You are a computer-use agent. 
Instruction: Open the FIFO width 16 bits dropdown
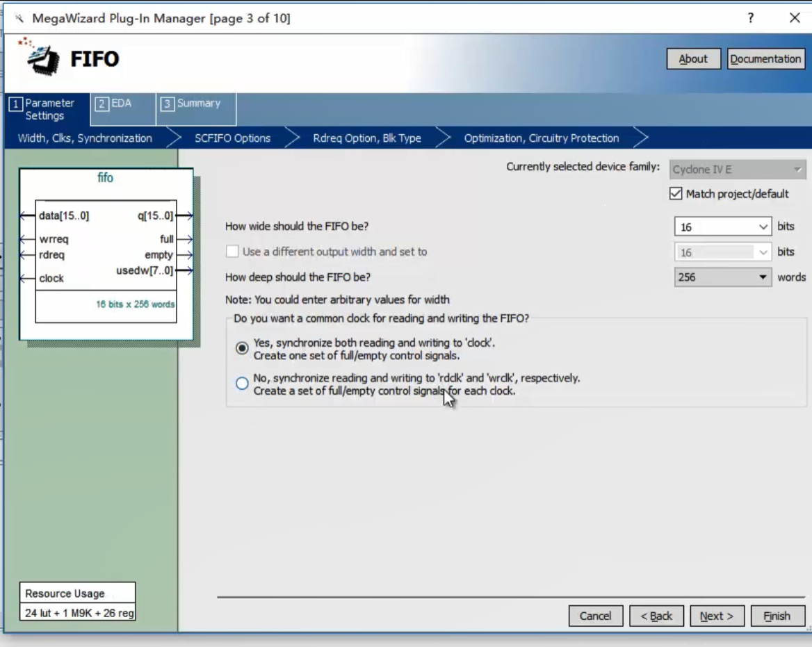click(x=722, y=227)
